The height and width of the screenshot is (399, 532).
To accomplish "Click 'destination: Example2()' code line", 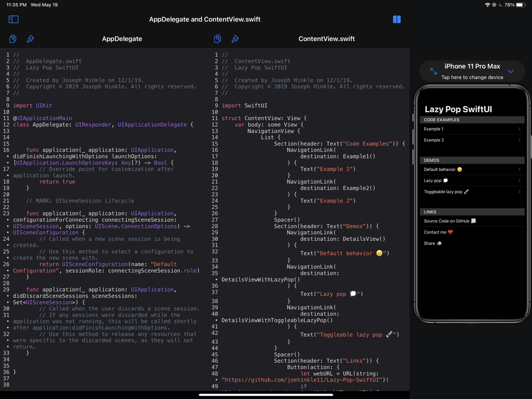I will [338, 188].
